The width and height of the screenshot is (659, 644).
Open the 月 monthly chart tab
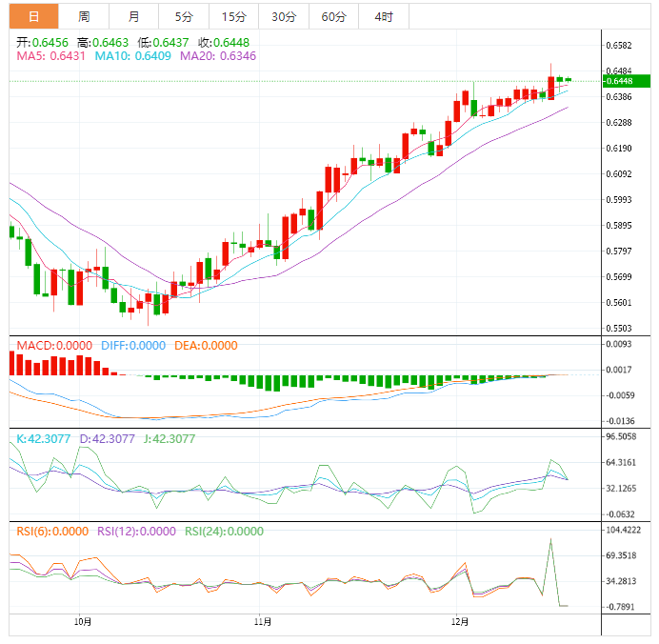click(133, 16)
